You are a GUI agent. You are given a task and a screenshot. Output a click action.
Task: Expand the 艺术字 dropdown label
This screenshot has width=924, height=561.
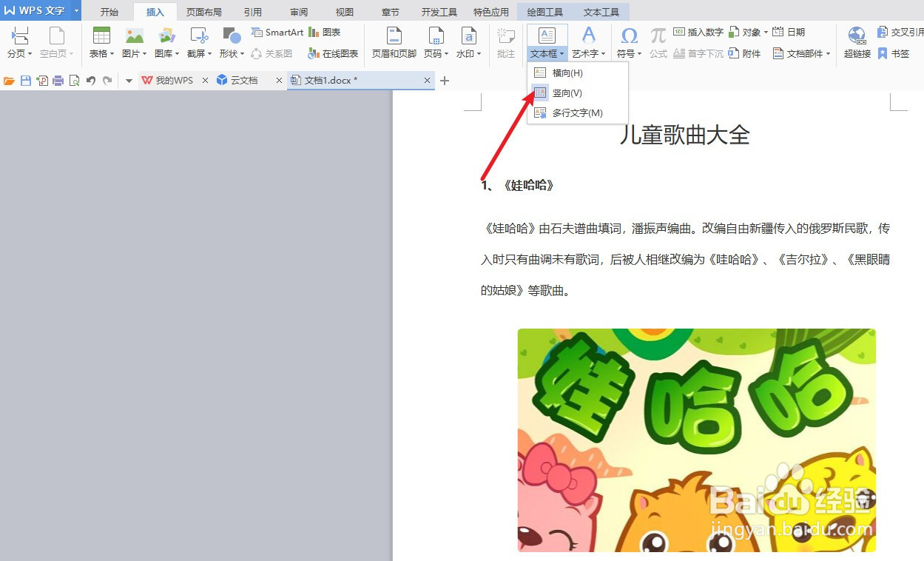[589, 54]
